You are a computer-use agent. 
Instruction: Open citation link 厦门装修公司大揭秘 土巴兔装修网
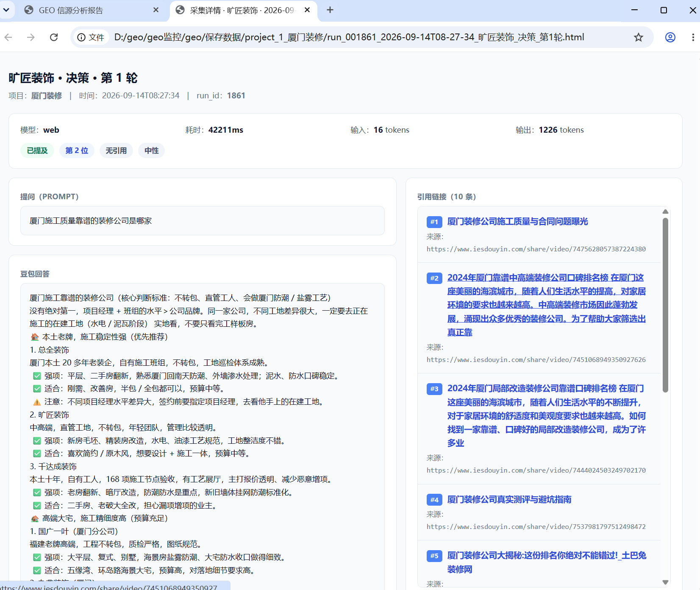547,562
